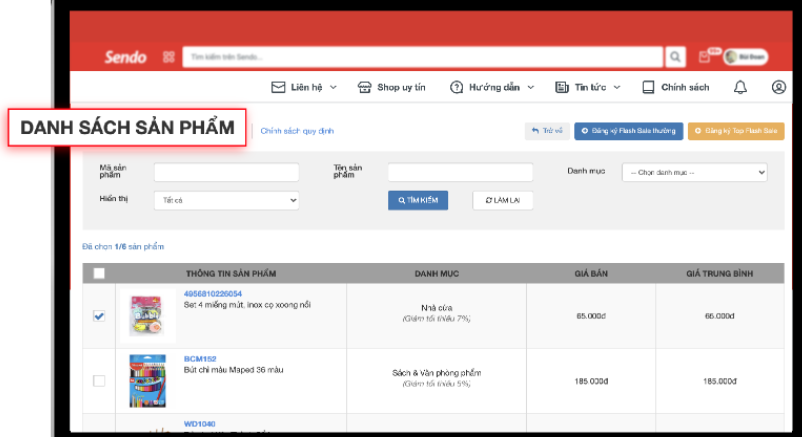Open the Hiển thị Tất cả dropdown

[226, 200]
